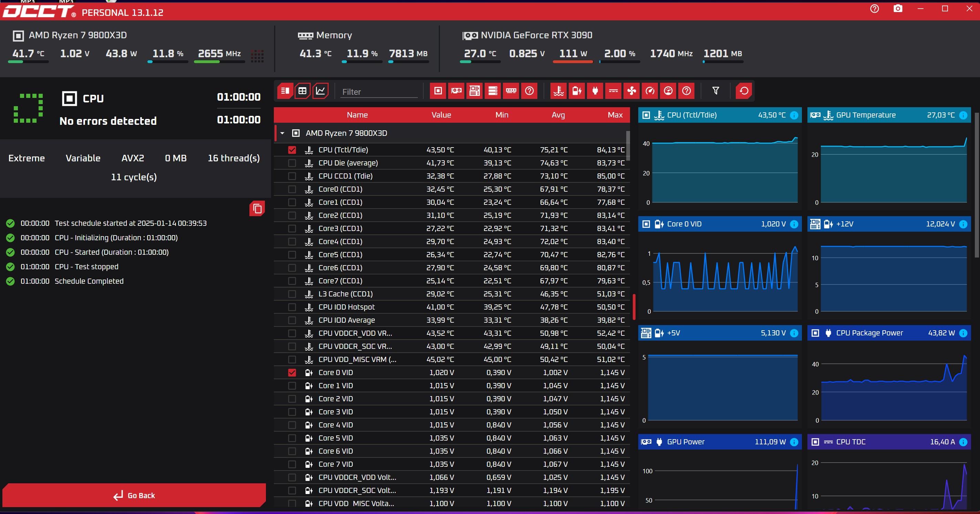Toggle the fan sensor filter icon
Image resolution: width=980 pixels, height=514 pixels.
point(631,91)
